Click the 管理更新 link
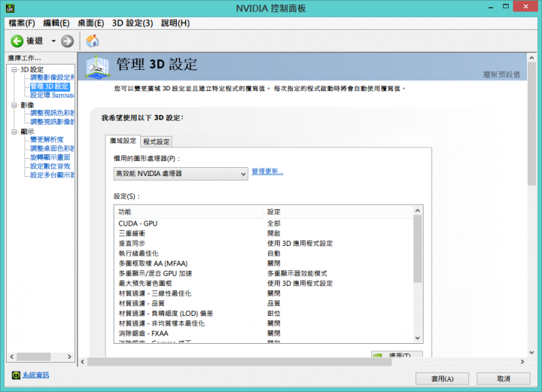 [x=267, y=172]
